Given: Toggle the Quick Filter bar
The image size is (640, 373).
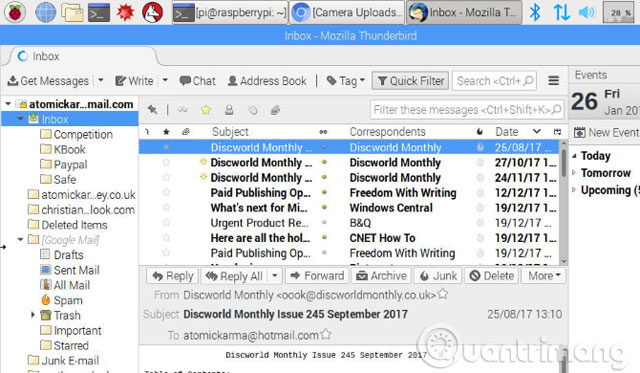Looking at the screenshot, I should coord(410,81).
